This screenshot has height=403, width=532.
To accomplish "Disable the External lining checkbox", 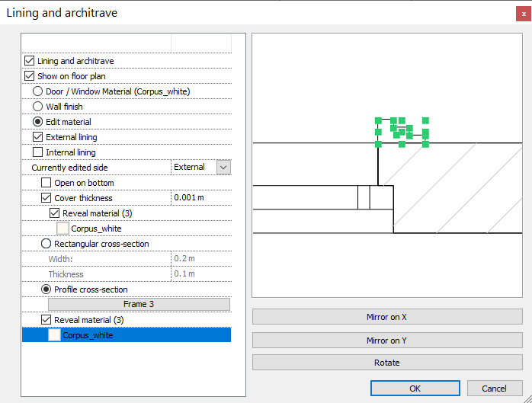I will click(x=37, y=137).
